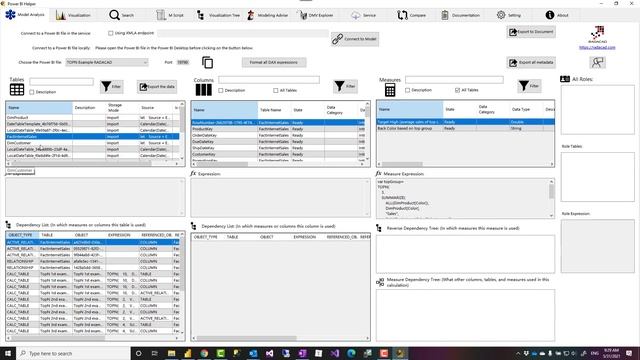
Task: Click the Tables Filter button
Action: [111, 87]
